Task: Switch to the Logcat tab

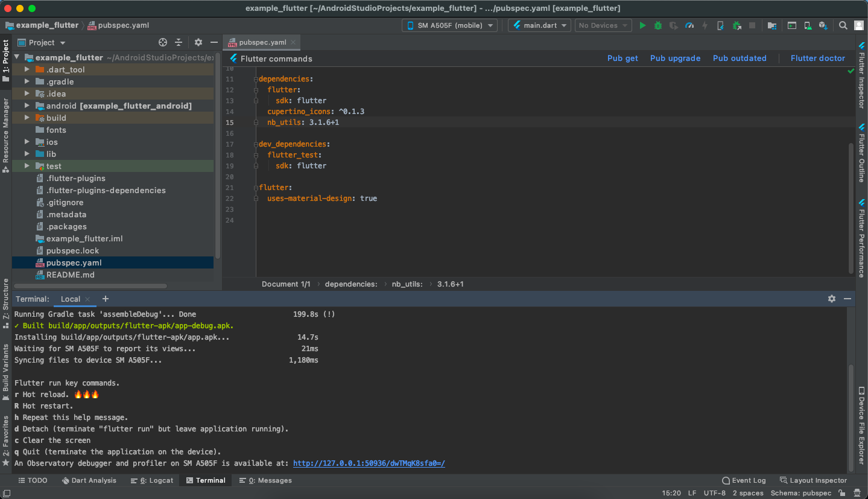Action: [x=152, y=480]
